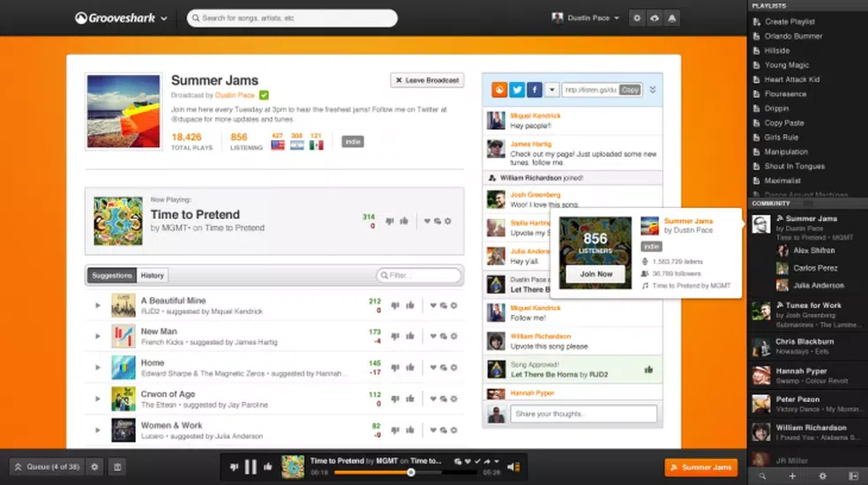868x485 pixels.
Task: Click the playback progress slider handle
Action: (410, 473)
